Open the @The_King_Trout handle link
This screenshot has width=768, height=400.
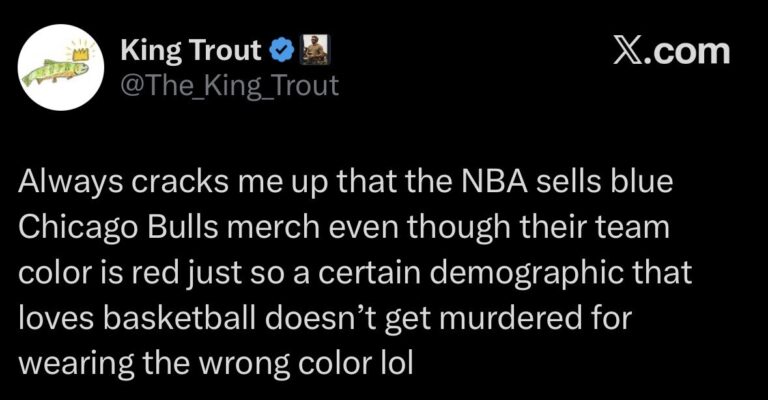(230, 85)
